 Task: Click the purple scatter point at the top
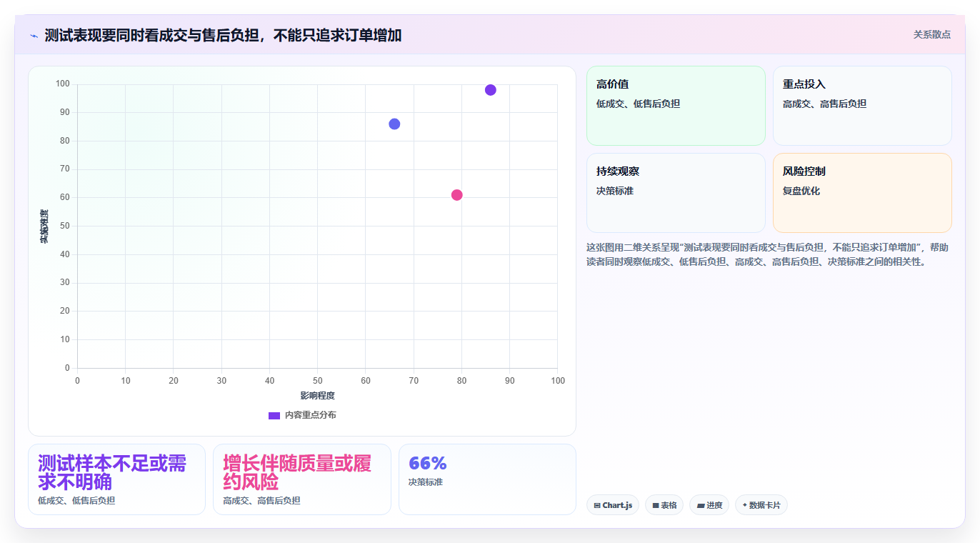coord(490,90)
